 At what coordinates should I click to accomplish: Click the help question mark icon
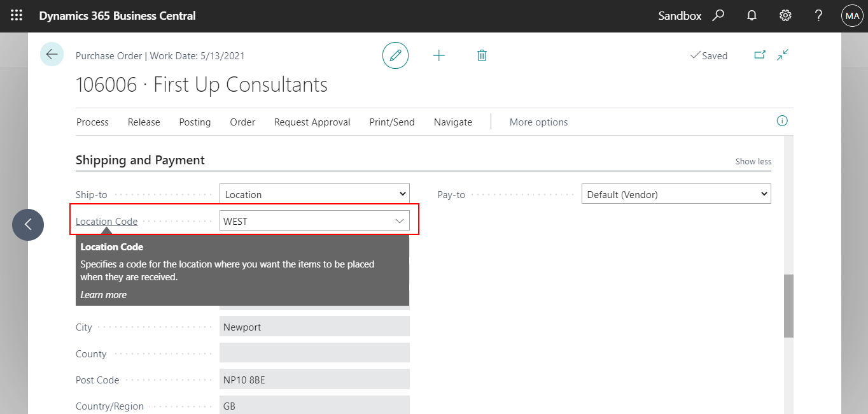tap(818, 15)
